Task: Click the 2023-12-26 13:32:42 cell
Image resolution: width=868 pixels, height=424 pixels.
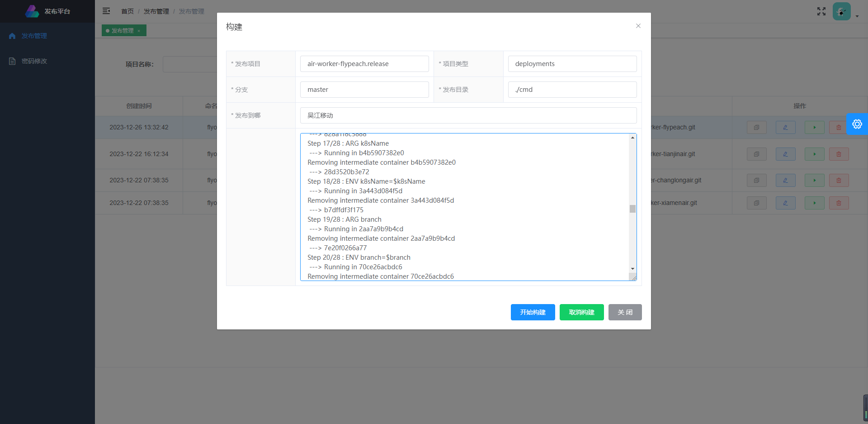Action: tap(139, 128)
